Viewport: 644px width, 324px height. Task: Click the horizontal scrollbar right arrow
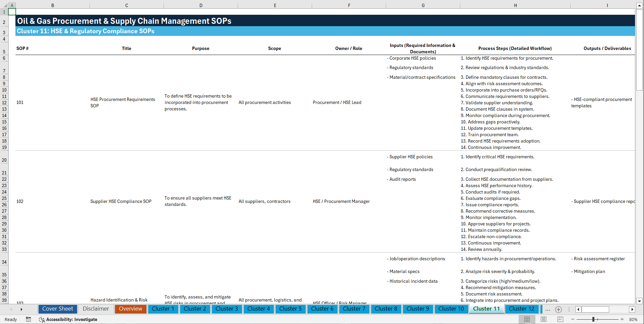point(633,309)
